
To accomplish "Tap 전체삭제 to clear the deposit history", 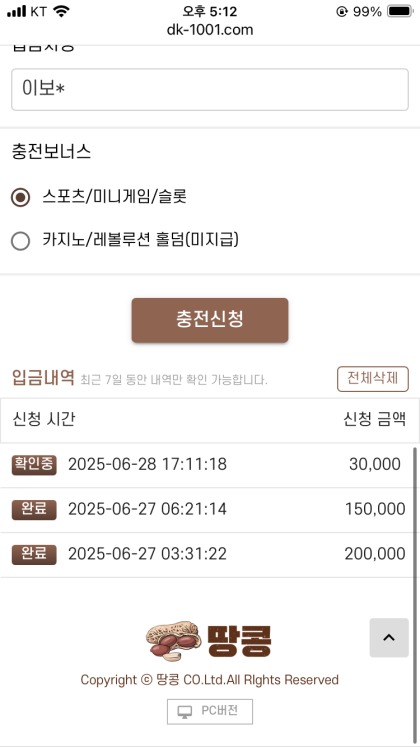I will coord(373,379).
